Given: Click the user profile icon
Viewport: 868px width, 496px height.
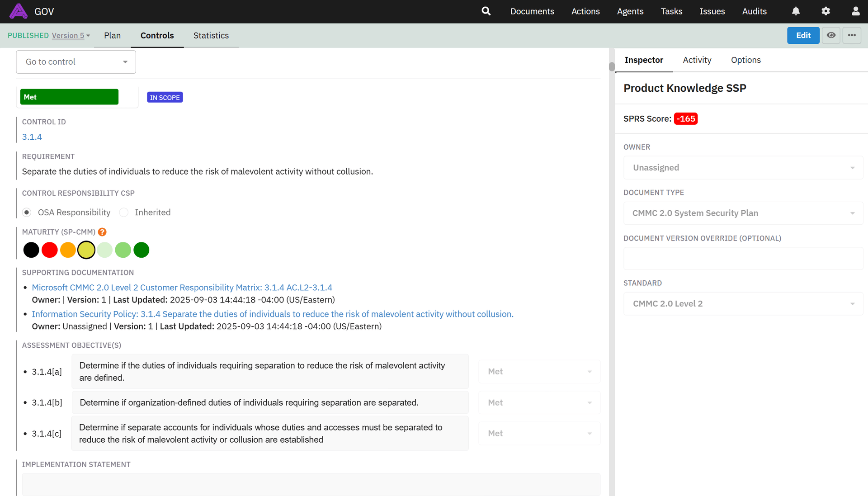Looking at the screenshot, I should coord(855,11).
